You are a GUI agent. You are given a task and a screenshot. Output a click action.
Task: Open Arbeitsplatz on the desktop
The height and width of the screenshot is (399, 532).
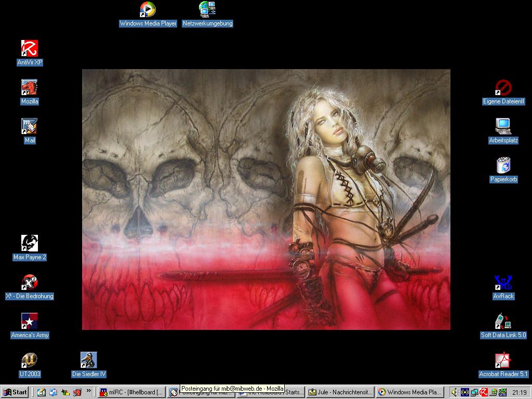click(x=503, y=127)
